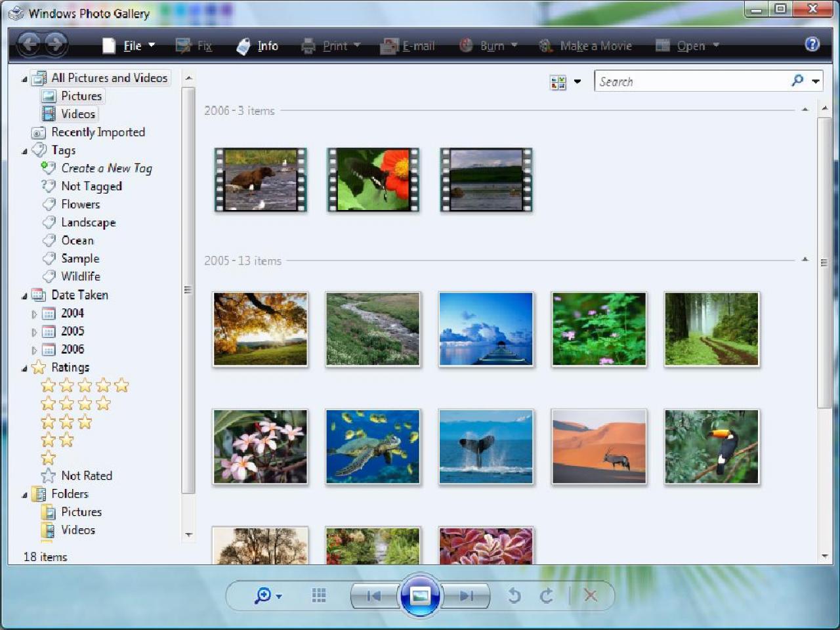This screenshot has width=840, height=630.
Task: Collapse All Pictures and Videos tree node
Action: click(24, 79)
